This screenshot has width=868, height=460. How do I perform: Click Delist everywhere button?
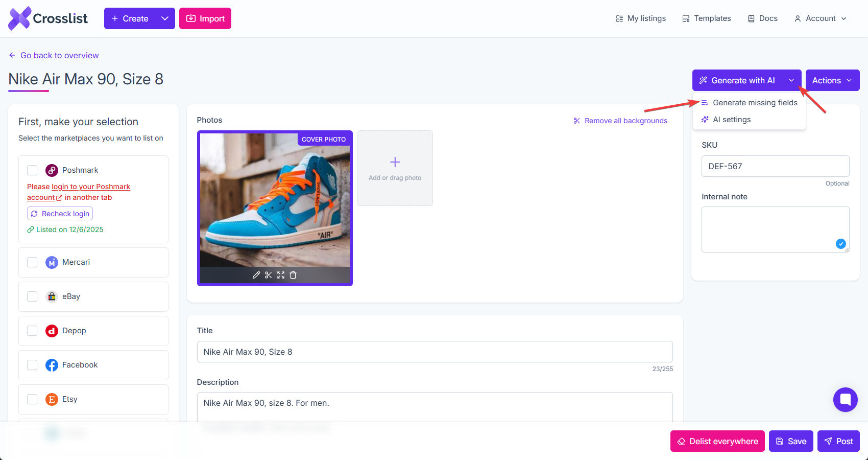click(717, 441)
